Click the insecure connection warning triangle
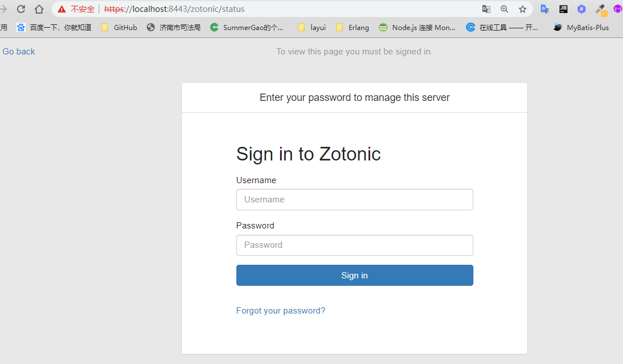 62,9
